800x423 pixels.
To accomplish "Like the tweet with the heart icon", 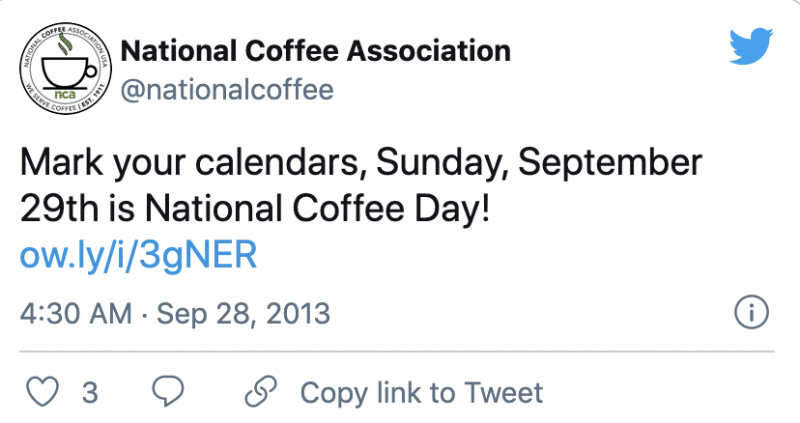I will (42, 392).
